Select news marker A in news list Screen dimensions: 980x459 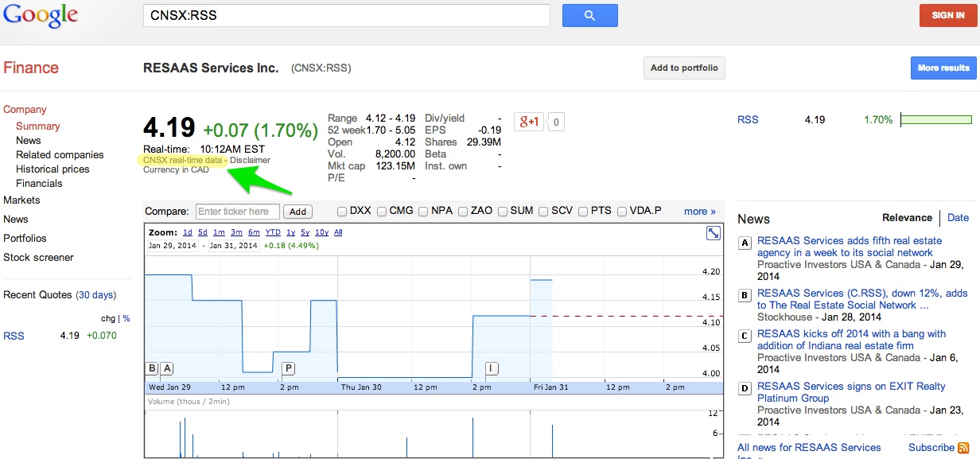(x=745, y=243)
